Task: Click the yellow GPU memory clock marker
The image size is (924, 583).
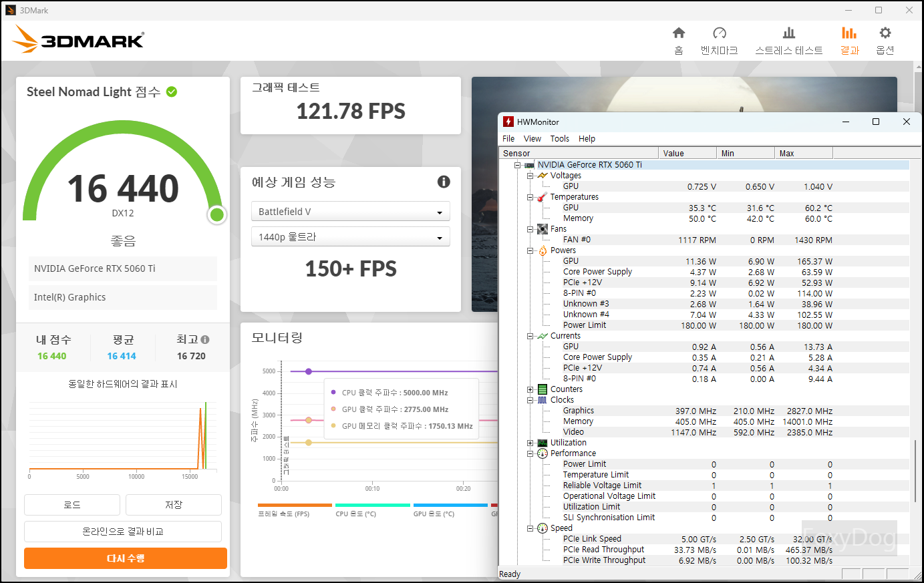Action: click(x=309, y=442)
